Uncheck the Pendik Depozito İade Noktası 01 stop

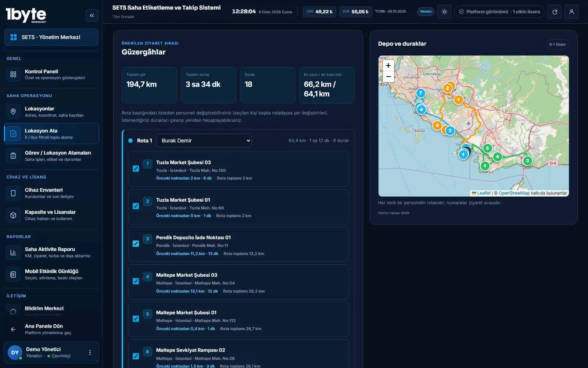click(136, 244)
